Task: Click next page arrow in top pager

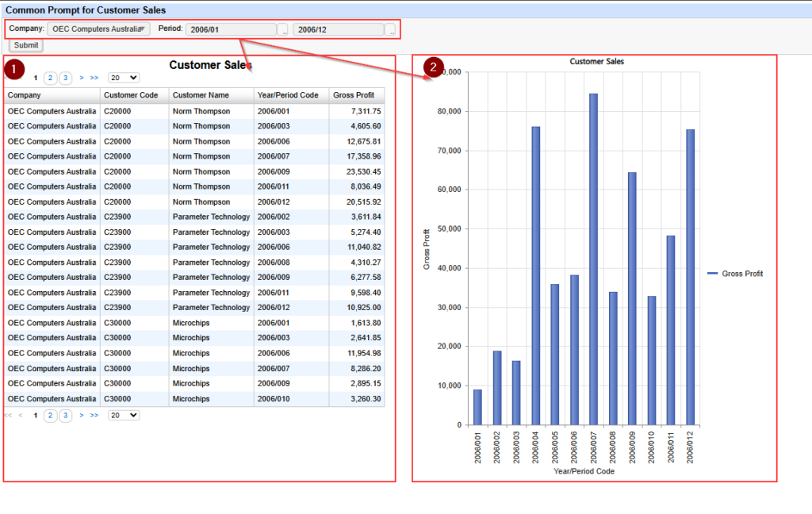Action: point(82,78)
